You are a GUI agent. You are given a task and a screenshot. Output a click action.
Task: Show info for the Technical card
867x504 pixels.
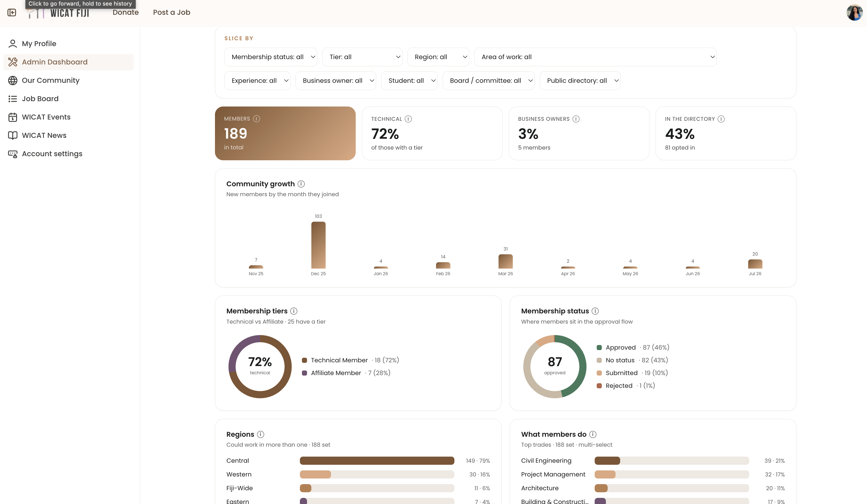click(x=408, y=119)
